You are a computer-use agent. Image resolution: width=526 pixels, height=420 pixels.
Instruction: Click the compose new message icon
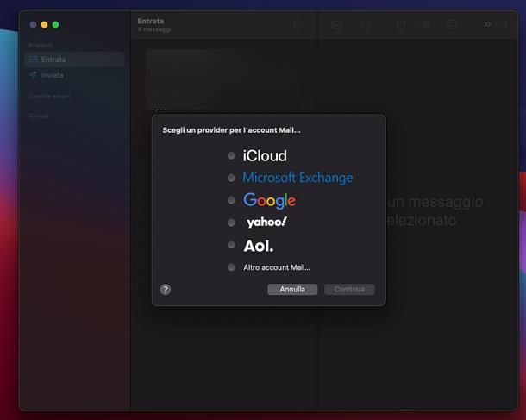pyautogui.click(x=366, y=24)
